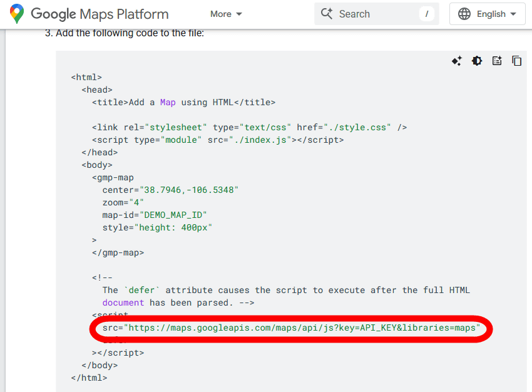
Task: Click the ./index.js script source value
Action: pyautogui.click(x=262, y=140)
